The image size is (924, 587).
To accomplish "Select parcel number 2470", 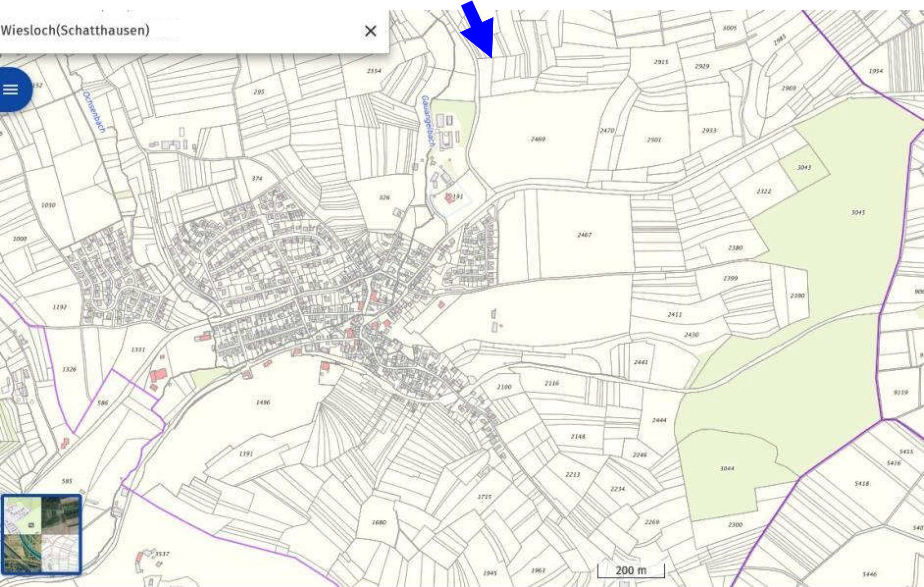I will coord(607,130).
